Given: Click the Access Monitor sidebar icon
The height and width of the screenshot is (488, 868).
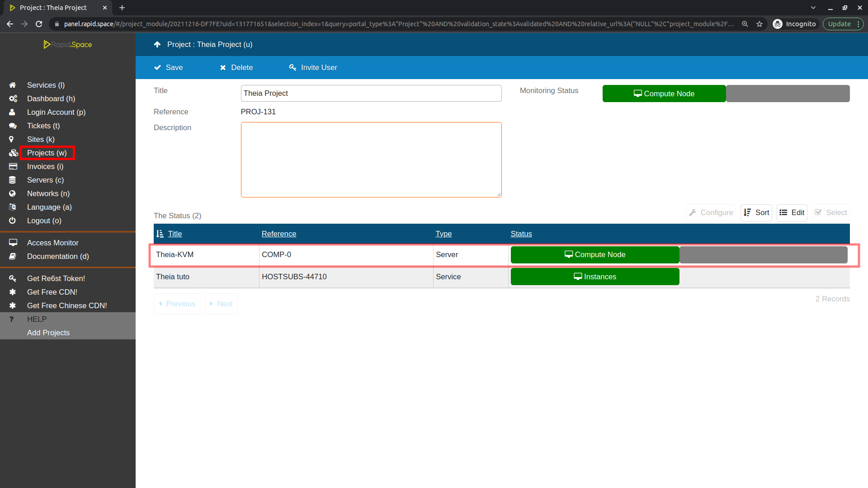Looking at the screenshot, I should 13,243.
